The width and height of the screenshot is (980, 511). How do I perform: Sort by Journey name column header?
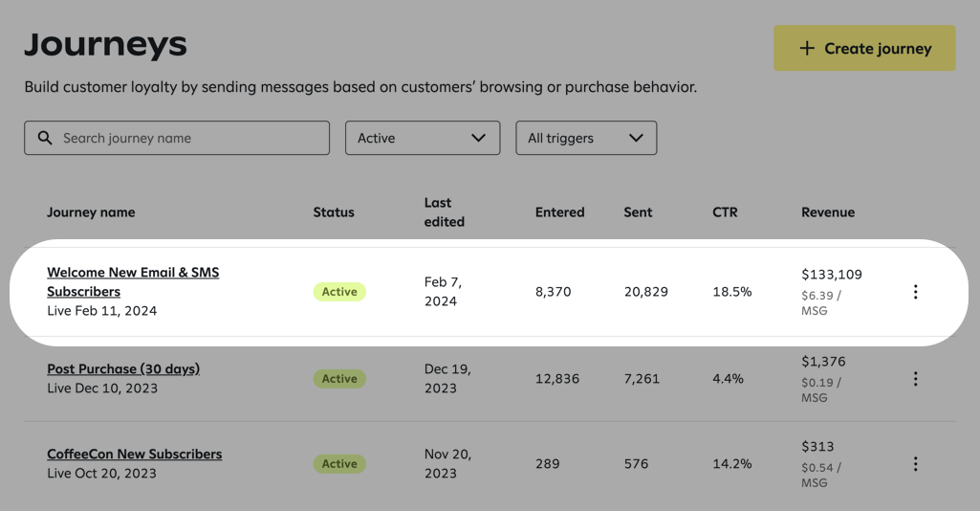coord(91,212)
